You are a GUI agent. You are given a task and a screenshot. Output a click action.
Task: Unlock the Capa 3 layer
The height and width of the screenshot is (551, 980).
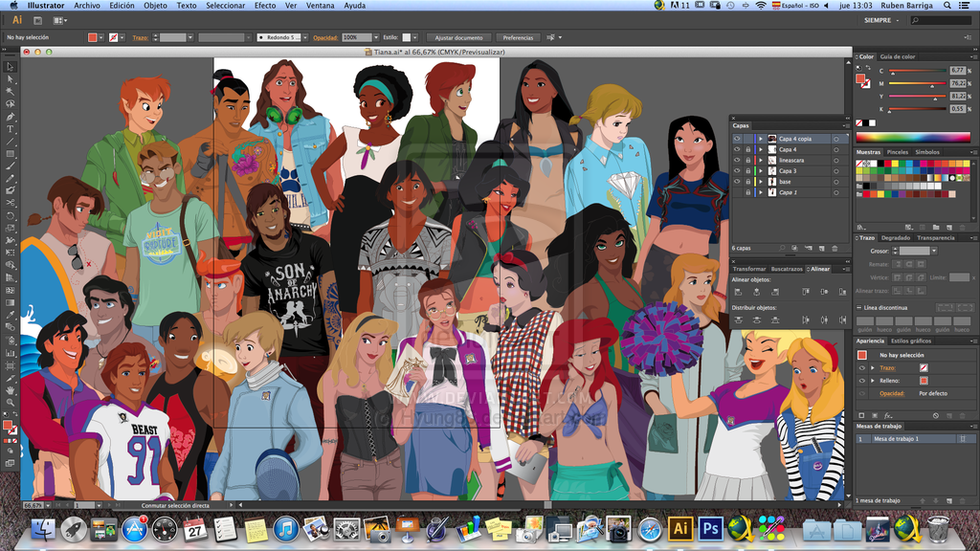tap(747, 171)
